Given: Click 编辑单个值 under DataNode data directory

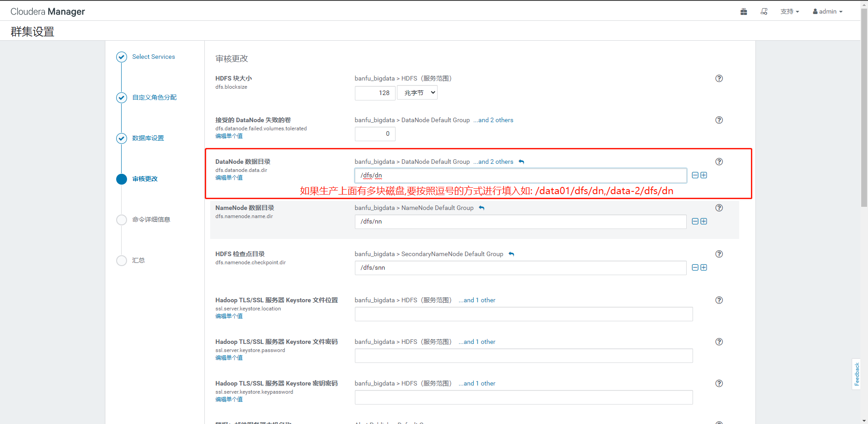Looking at the screenshot, I should (x=229, y=178).
